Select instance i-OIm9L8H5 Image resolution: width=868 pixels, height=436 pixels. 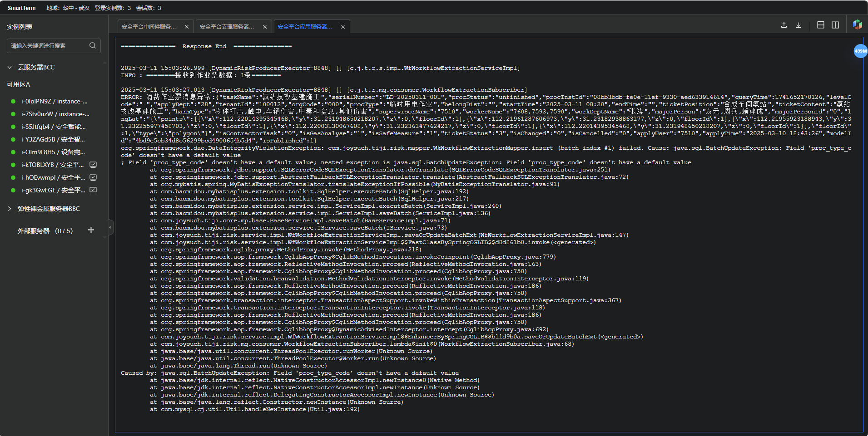(54, 152)
